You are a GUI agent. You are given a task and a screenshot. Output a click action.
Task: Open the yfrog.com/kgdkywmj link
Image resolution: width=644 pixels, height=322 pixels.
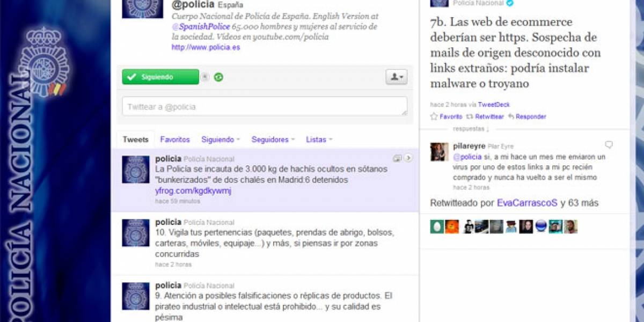click(193, 191)
